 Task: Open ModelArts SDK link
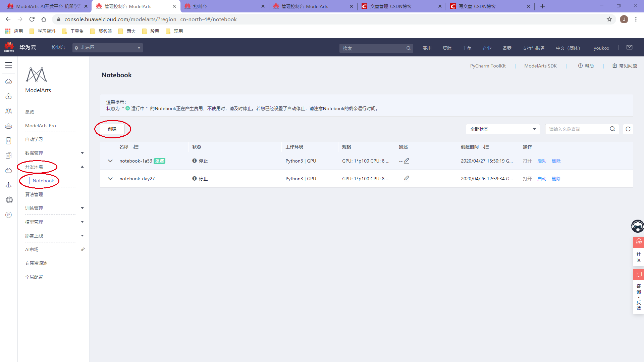[x=540, y=66]
